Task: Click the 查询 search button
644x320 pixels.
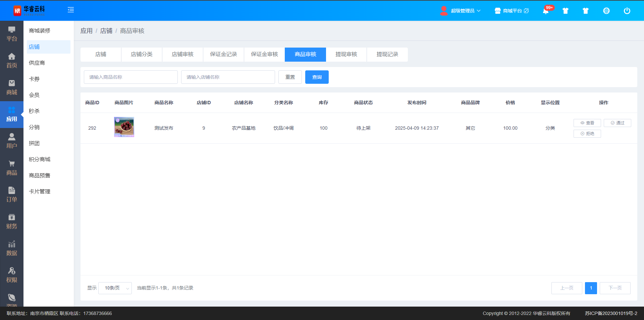Action: pos(317,77)
